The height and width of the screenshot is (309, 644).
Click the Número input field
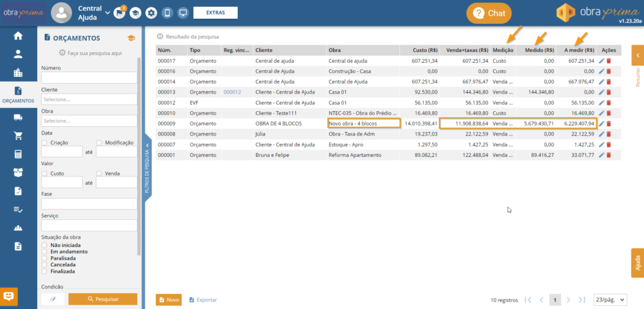click(89, 77)
